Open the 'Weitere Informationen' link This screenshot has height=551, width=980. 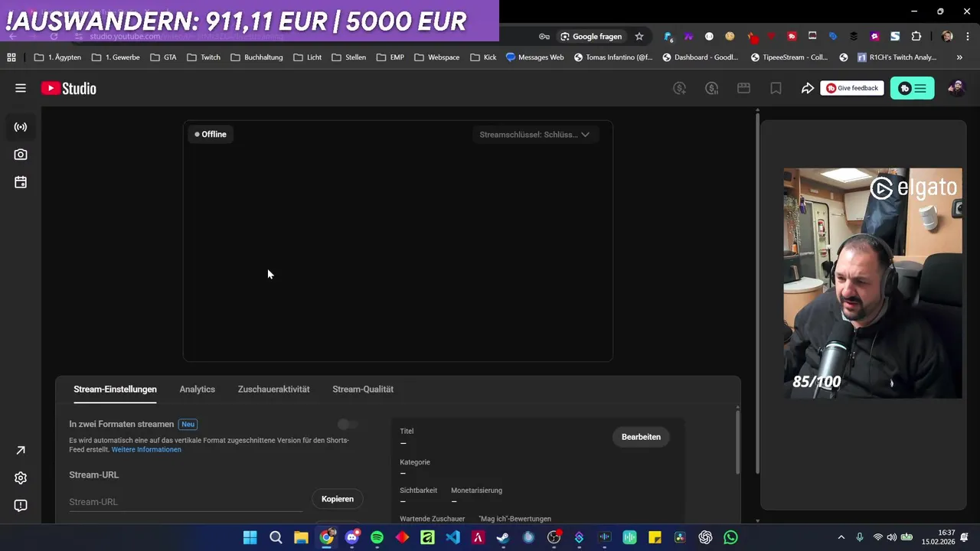pyautogui.click(x=146, y=449)
